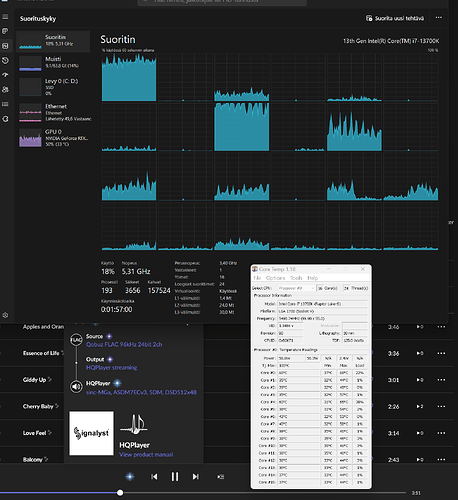Open the View product manual link
Viewport: 458px width, 500px height.
(x=146, y=454)
